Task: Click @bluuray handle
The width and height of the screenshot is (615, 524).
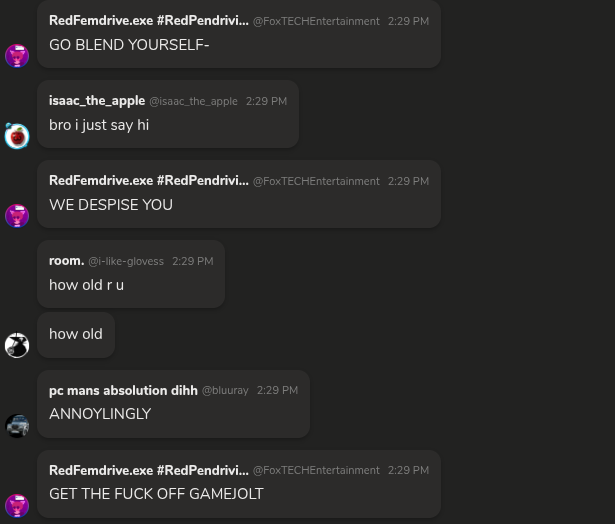Action: (225, 391)
